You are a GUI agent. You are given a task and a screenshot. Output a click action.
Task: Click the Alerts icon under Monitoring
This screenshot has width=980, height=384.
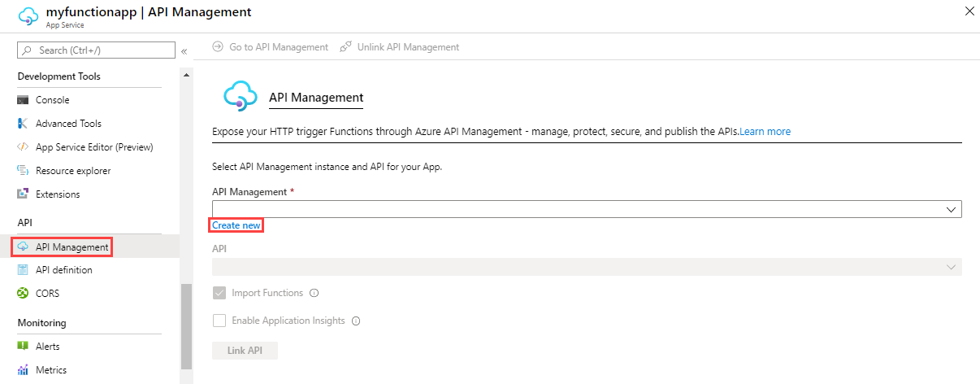tap(23, 347)
